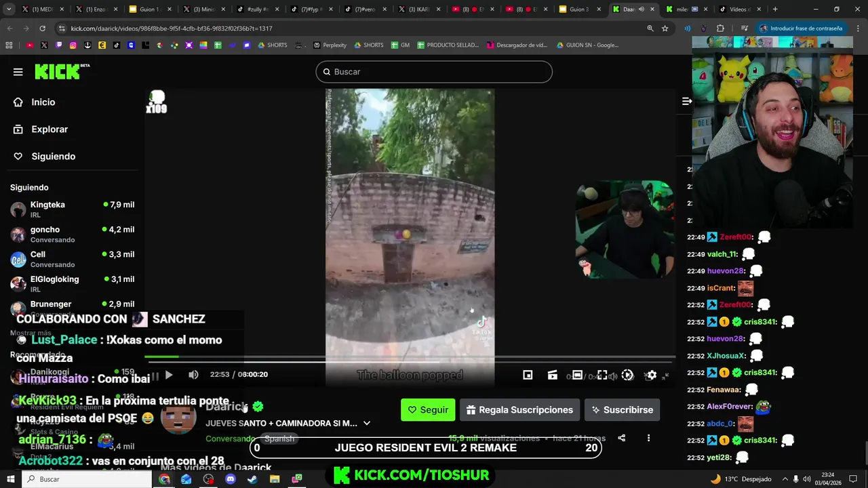Open ElGlogloking channel in the following list
Image resolution: width=868 pixels, height=488 pixels.
(x=72, y=284)
